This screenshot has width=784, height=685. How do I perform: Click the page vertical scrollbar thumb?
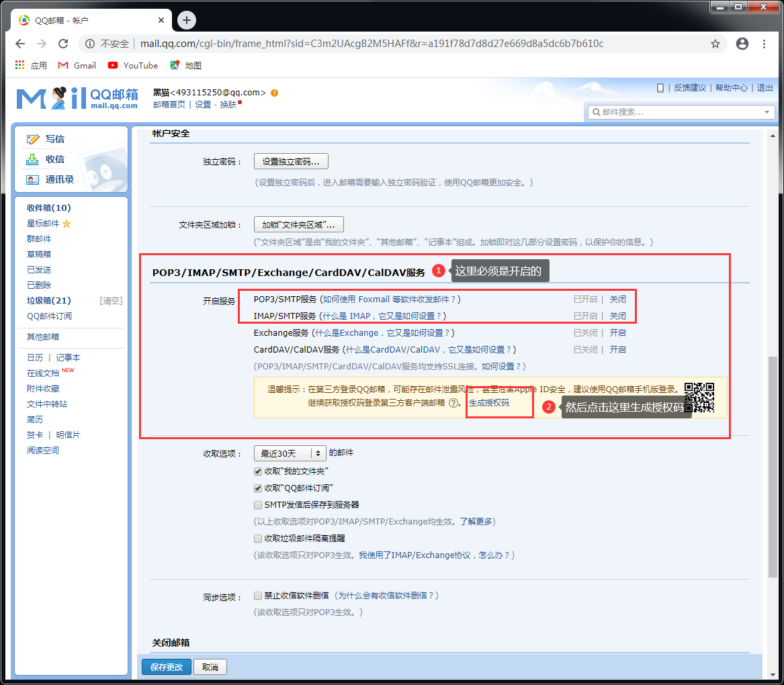[773, 467]
